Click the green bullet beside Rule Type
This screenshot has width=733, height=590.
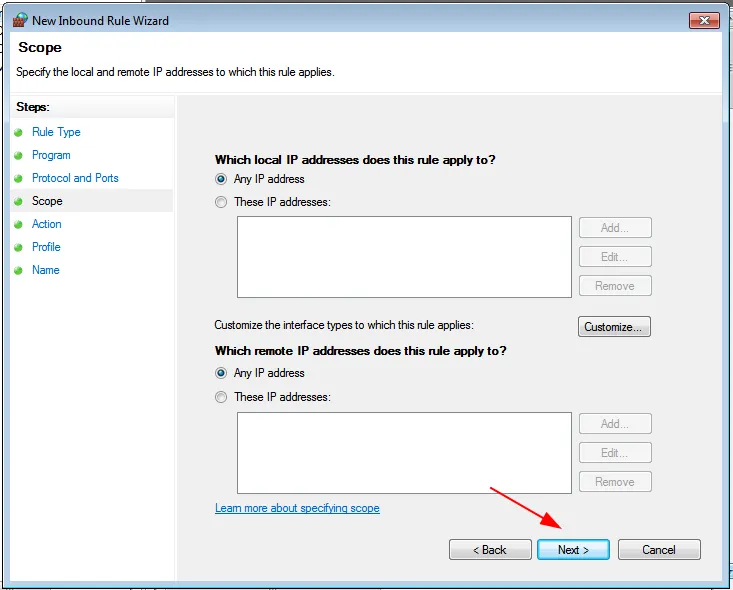(x=18, y=132)
